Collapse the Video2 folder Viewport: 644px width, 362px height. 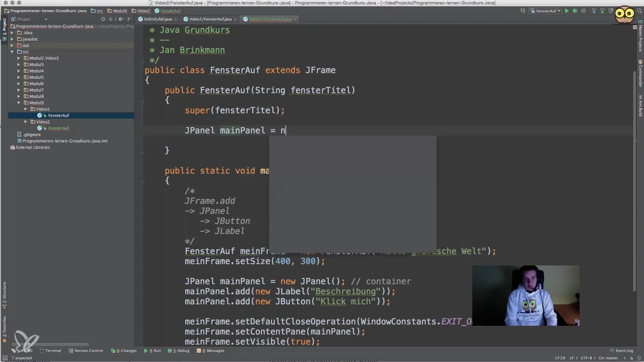coord(25,122)
